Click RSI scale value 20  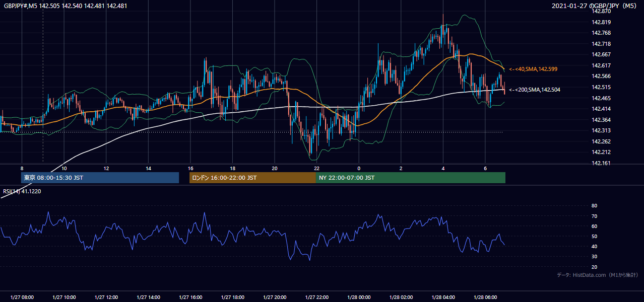point(594,267)
